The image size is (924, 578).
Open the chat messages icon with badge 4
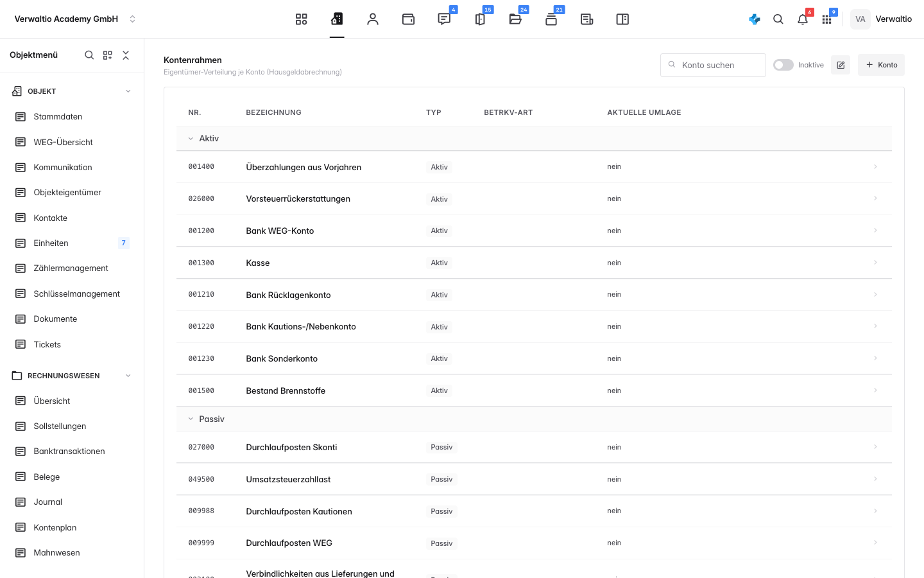tap(444, 19)
